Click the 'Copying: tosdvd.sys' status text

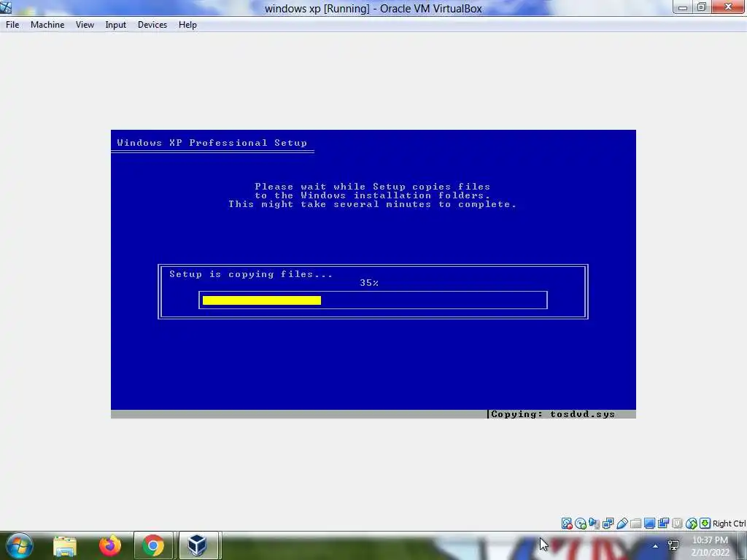(x=553, y=414)
